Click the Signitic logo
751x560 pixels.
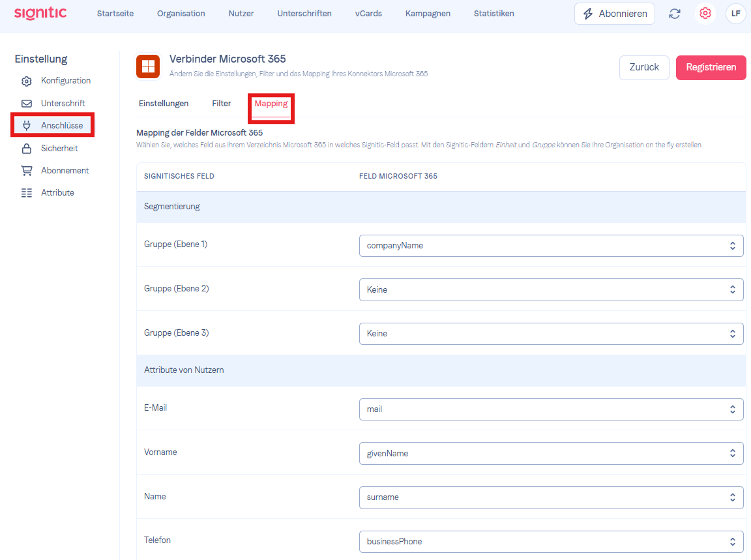click(40, 13)
